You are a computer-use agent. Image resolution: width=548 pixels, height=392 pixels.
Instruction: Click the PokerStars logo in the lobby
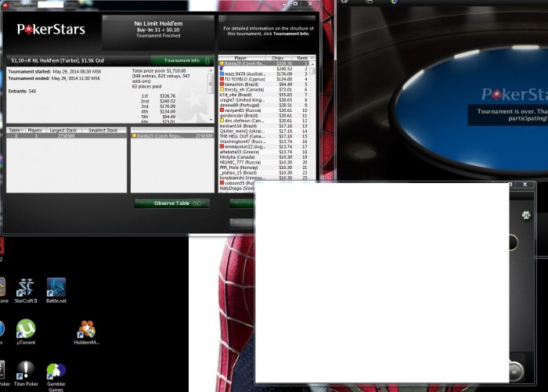[x=51, y=30]
